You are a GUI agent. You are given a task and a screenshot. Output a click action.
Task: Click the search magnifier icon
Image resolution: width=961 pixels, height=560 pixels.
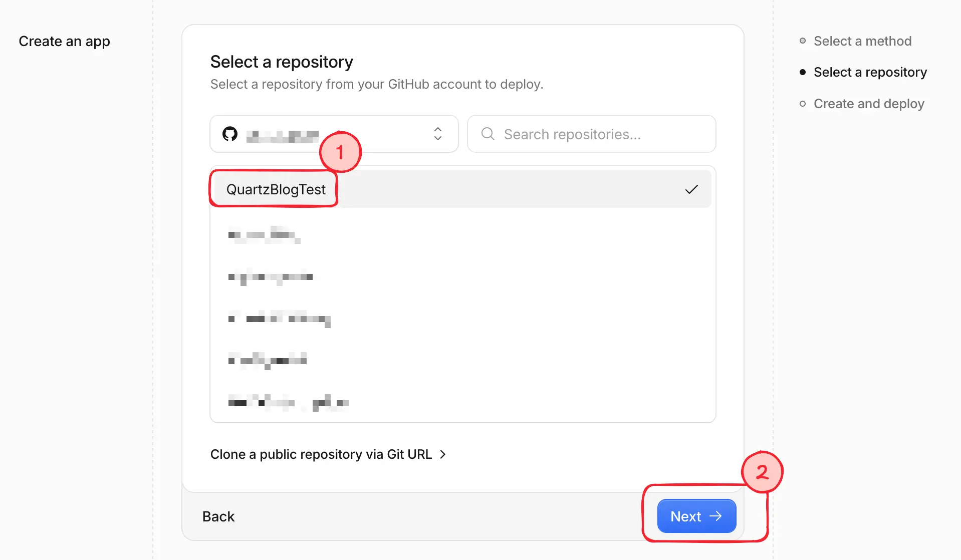click(x=488, y=134)
